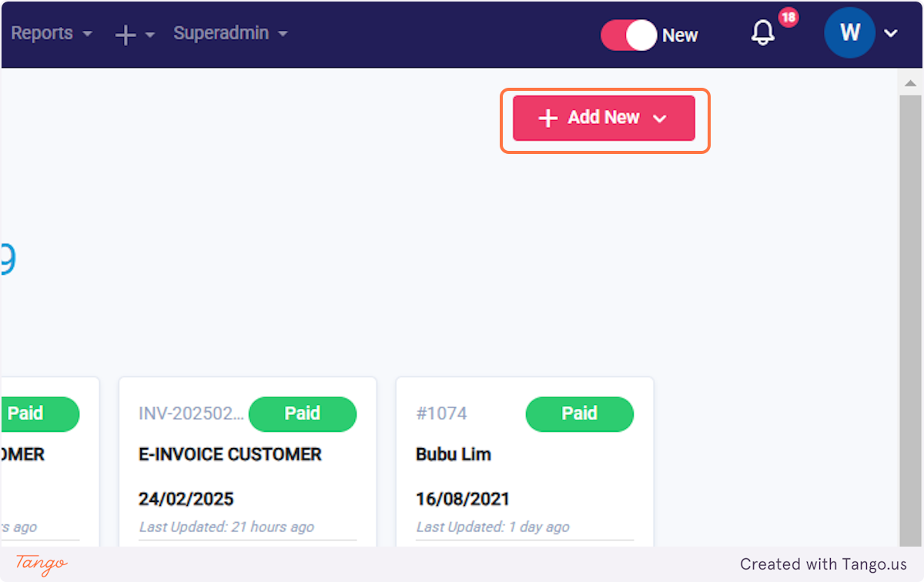The image size is (924, 582).
Task: Select the E-INVOICE CUSTOMER name
Action: (x=230, y=454)
